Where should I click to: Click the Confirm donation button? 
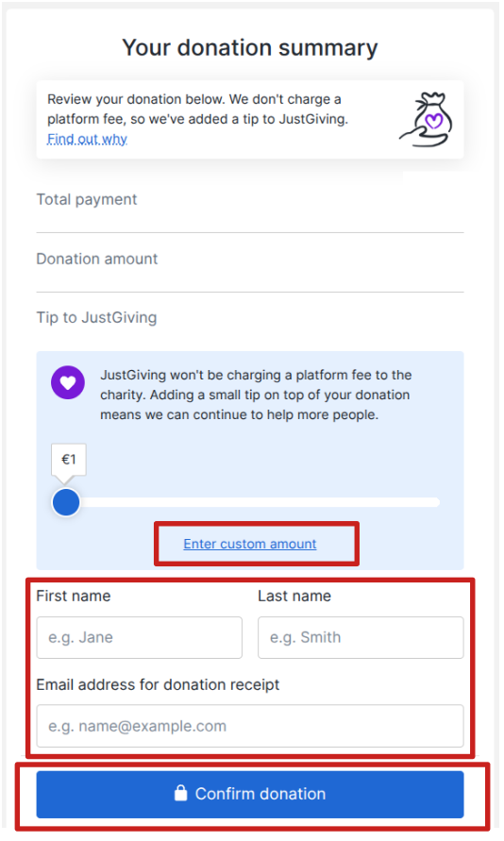tap(250, 795)
